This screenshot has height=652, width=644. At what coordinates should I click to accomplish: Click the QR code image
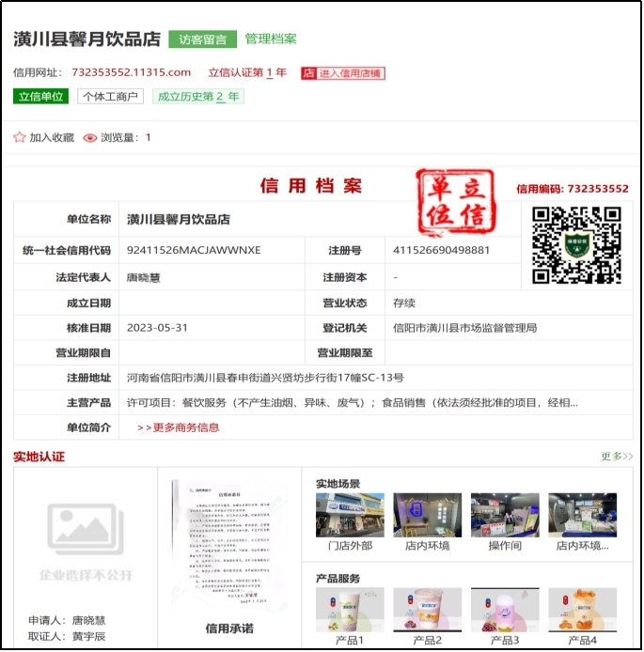tap(576, 245)
